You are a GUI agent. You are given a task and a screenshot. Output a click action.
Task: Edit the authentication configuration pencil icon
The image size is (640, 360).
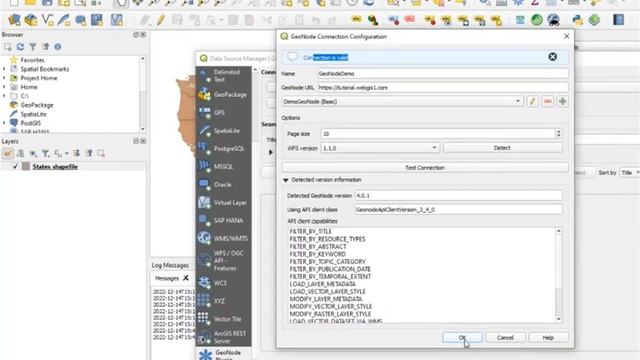click(x=532, y=101)
